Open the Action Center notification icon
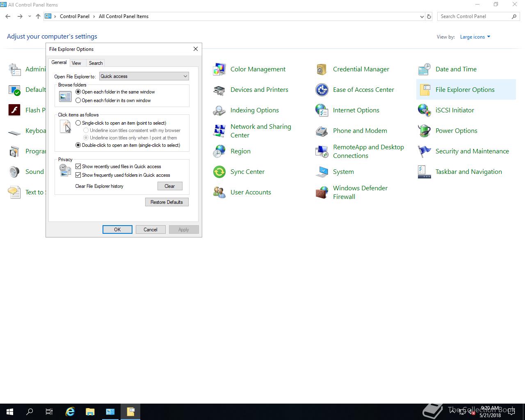This screenshot has width=525, height=420. point(511,412)
